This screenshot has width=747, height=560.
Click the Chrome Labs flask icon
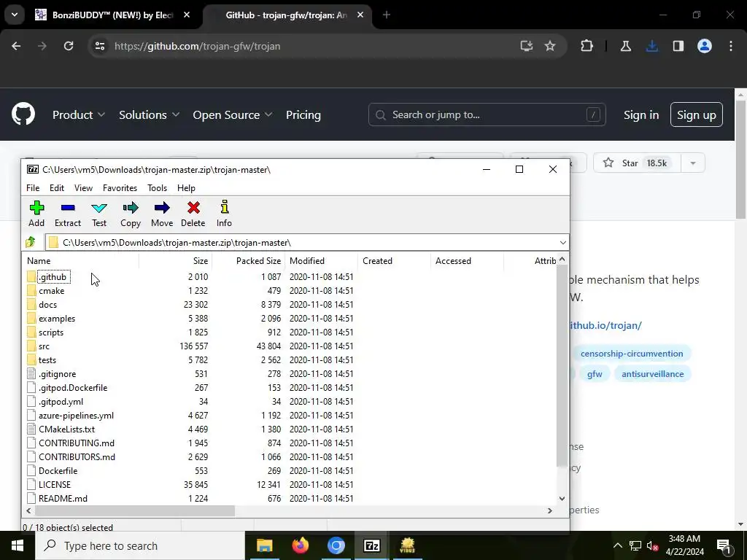[625, 46]
